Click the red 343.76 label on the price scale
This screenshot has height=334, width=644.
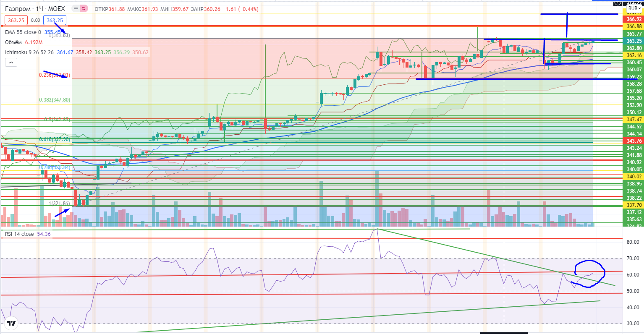tap(634, 141)
